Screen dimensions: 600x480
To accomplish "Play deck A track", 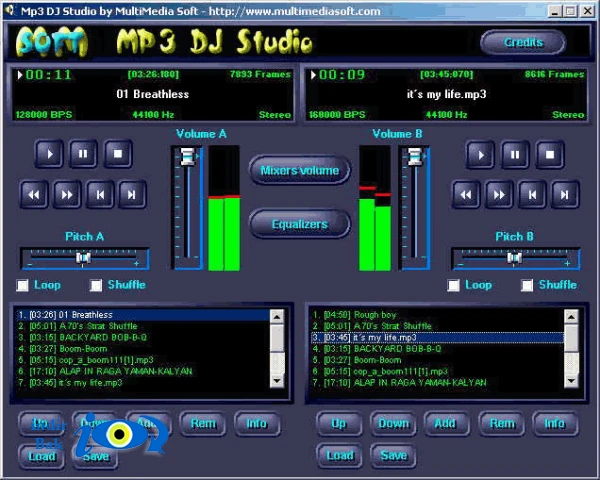I will (49, 154).
